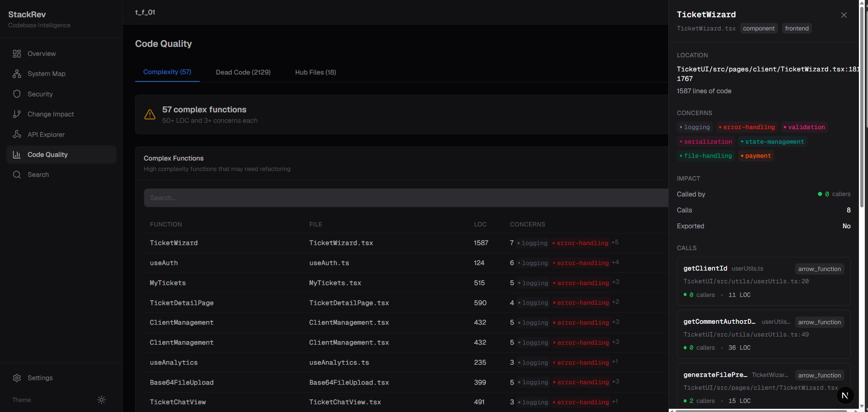868x412 pixels.
Task: Open the generateFilePre… call card
Action: [x=763, y=387]
